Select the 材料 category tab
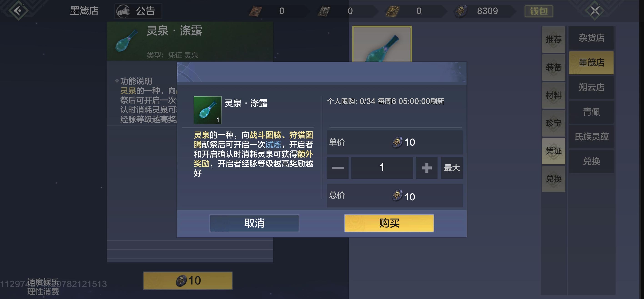The image size is (644, 299). pyautogui.click(x=553, y=95)
